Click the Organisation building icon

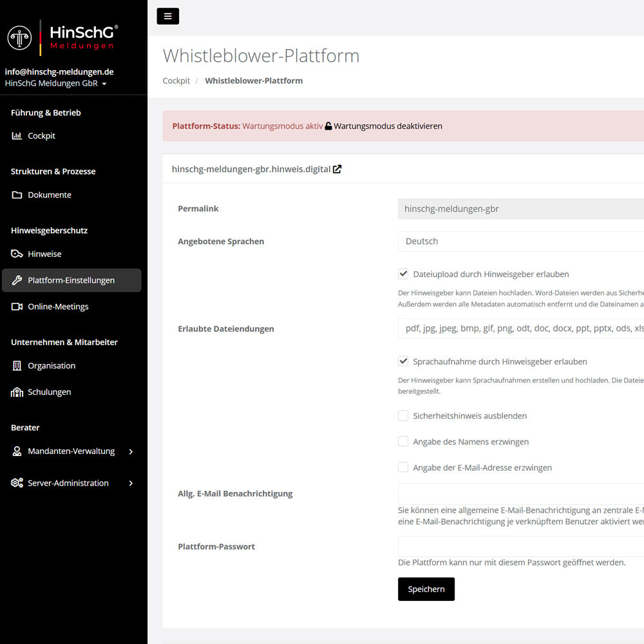point(17,366)
